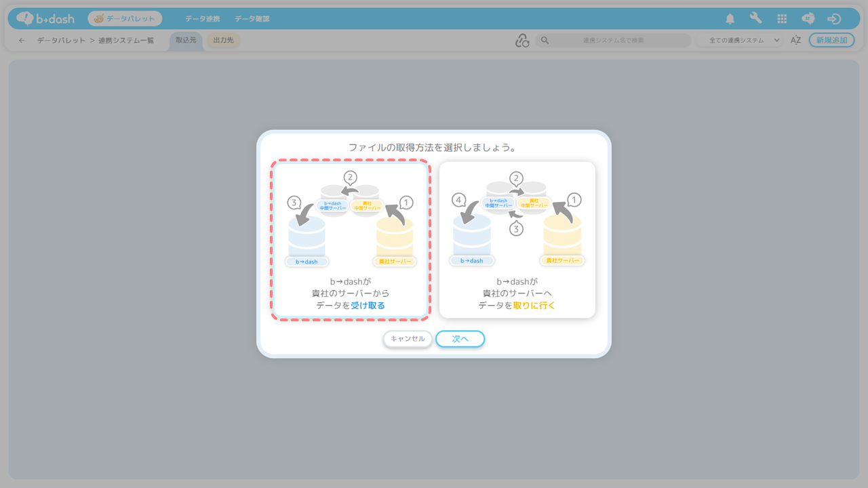Open the wrench settings icon
868x488 pixels.
755,19
